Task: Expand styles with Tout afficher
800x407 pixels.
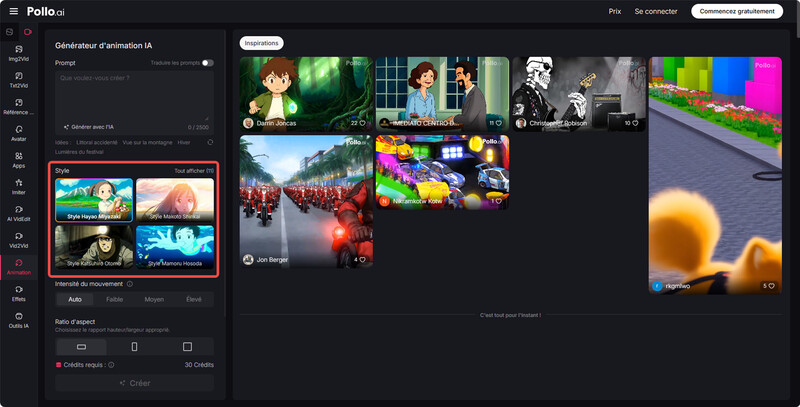Action: tap(194, 171)
